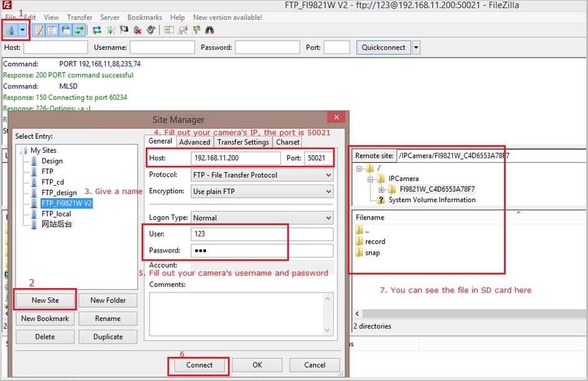Screen dimensions: 588x381
Task: Open the Logon Type dropdown
Action: tap(262, 218)
